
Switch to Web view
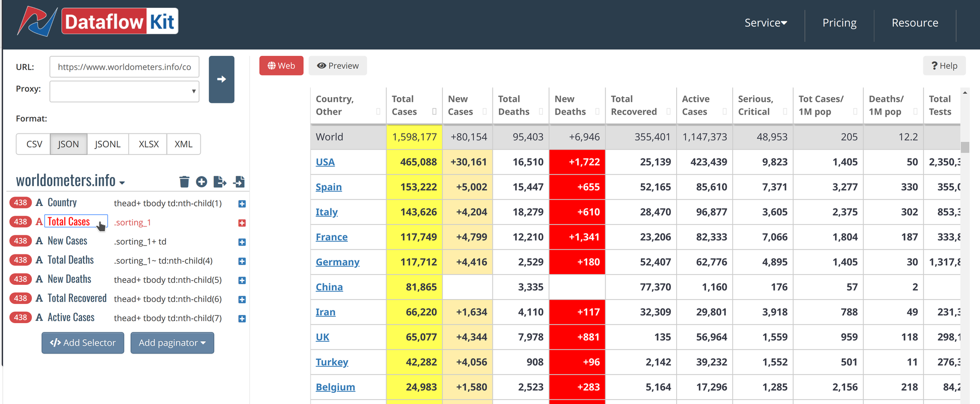(281, 66)
